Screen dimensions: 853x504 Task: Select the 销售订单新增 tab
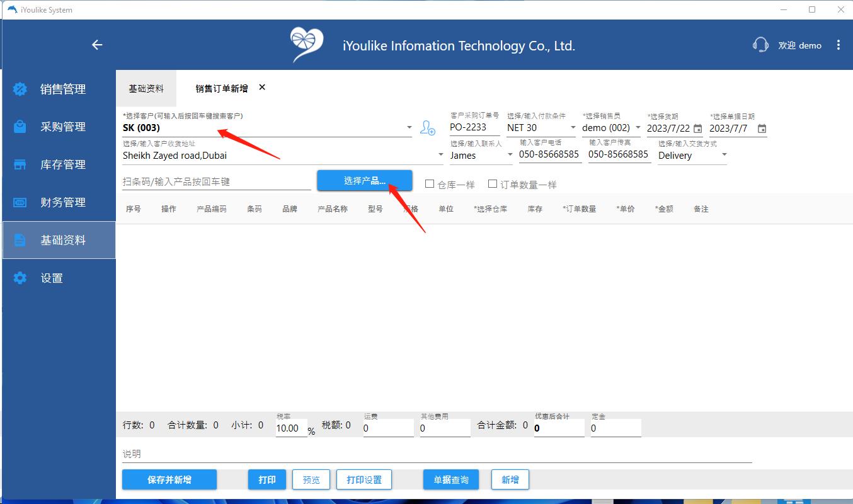222,89
